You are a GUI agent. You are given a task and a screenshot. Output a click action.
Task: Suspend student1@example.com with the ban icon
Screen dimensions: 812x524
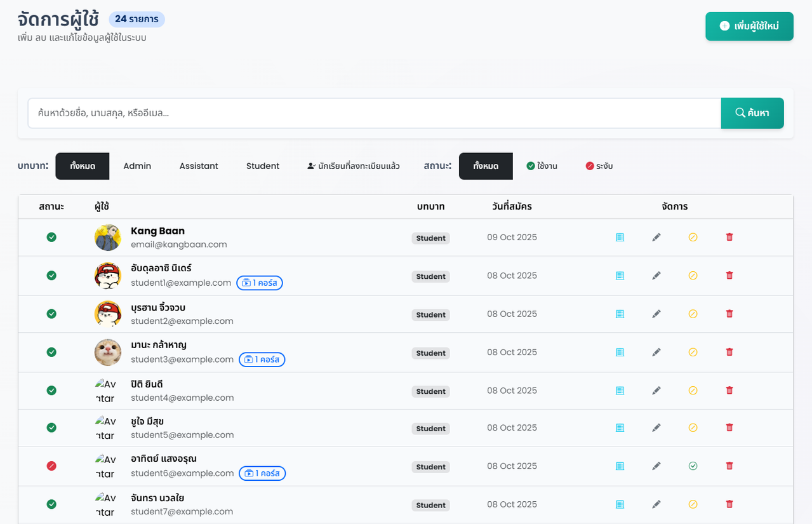693,276
